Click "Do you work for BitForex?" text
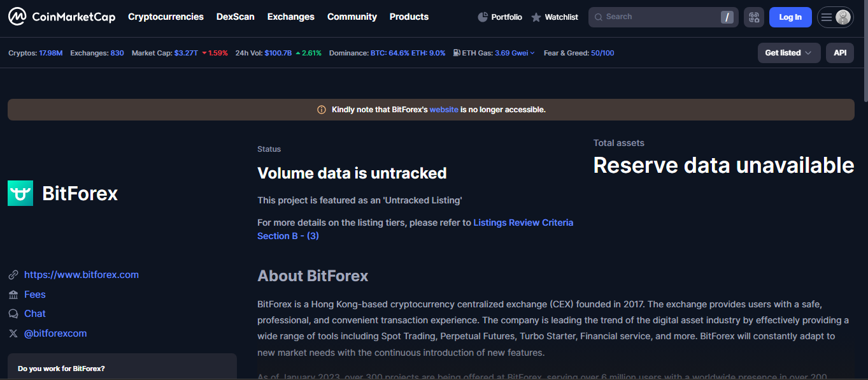Viewport: 868px width, 380px height. click(x=61, y=369)
